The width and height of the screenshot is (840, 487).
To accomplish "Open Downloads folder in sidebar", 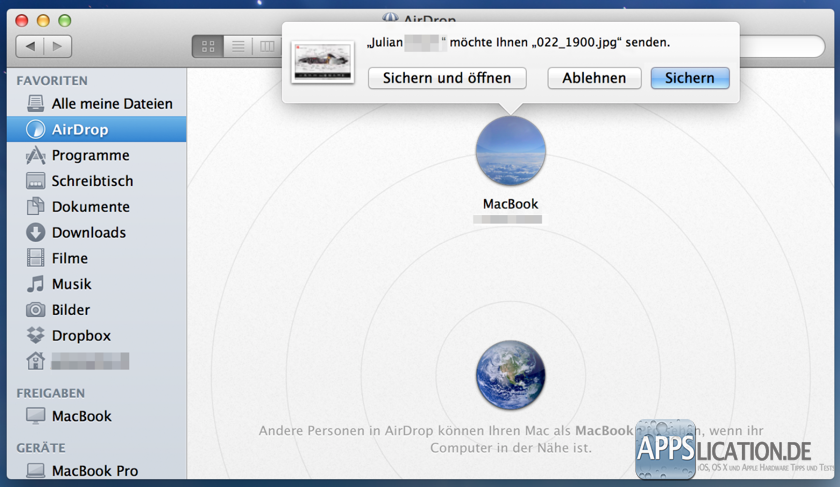I will (96, 233).
